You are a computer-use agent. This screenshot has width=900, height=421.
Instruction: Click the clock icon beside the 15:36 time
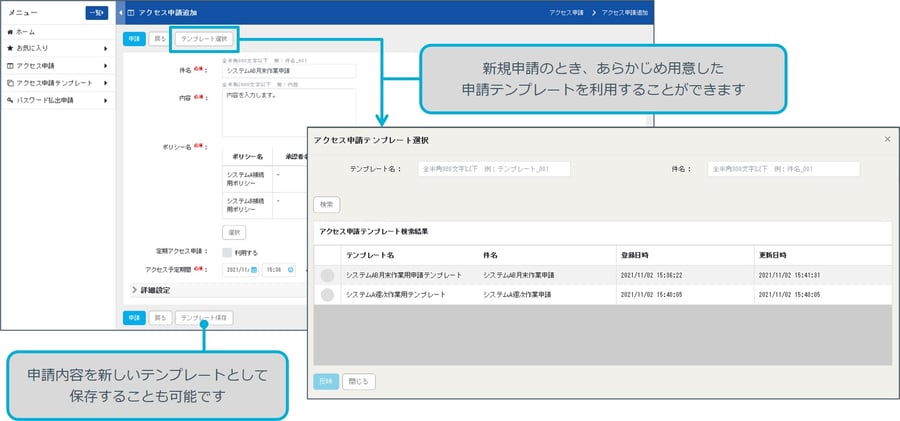[290, 269]
